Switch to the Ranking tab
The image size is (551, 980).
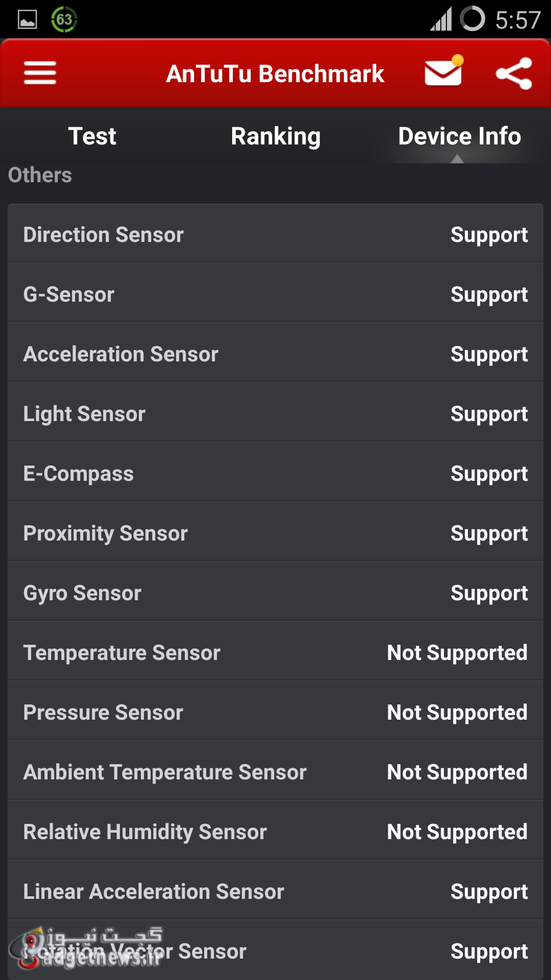tap(275, 136)
